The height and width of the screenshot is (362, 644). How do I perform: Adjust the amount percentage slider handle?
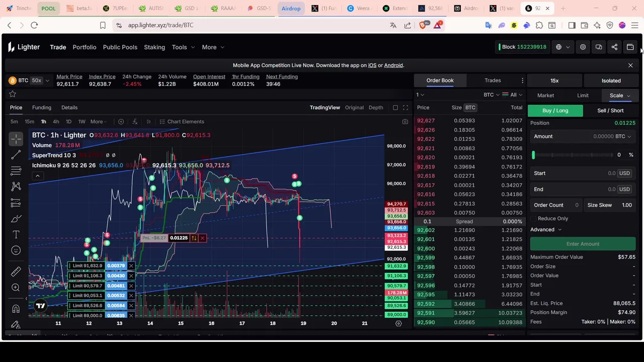533,155
